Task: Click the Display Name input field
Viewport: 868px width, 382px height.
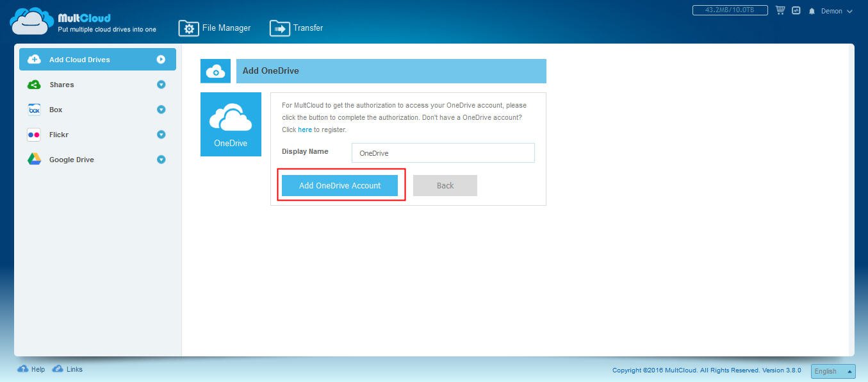Action: tap(443, 153)
